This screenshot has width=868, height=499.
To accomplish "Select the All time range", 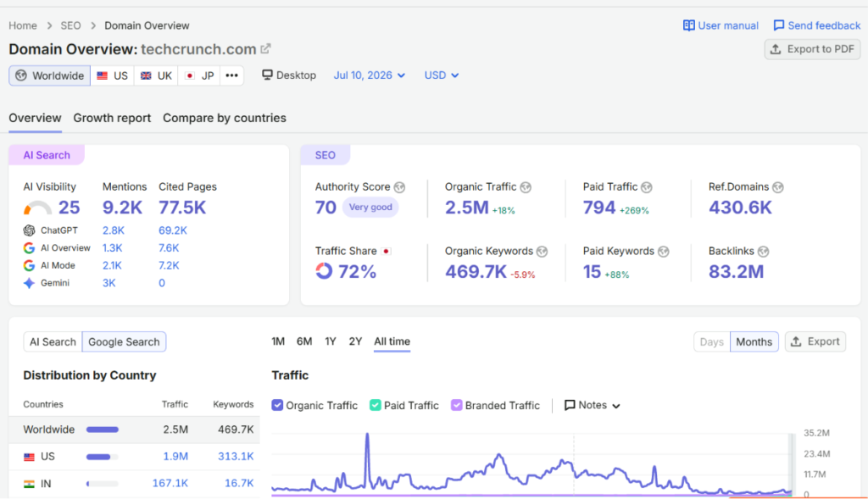I will tap(392, 341).
